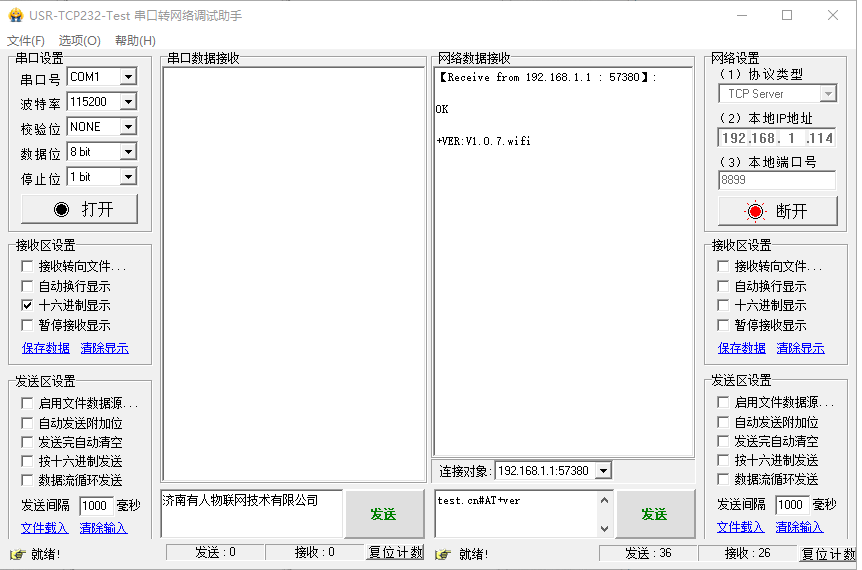Expand the 连接对象 192.168.1.1:57380 dropdown
The image size is (862, 570).
tap(604, 471)
